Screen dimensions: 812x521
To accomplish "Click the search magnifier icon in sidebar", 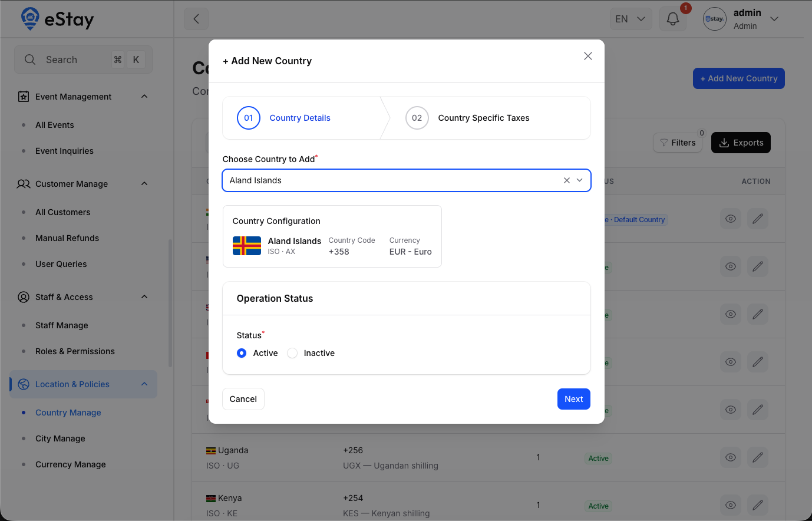I will click(30, 60).
